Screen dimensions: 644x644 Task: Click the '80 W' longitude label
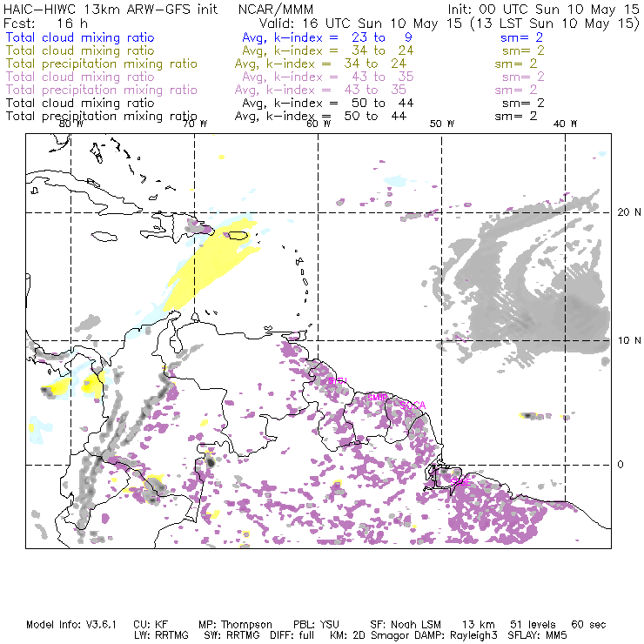pyautogui.click(x=71, y=124)
